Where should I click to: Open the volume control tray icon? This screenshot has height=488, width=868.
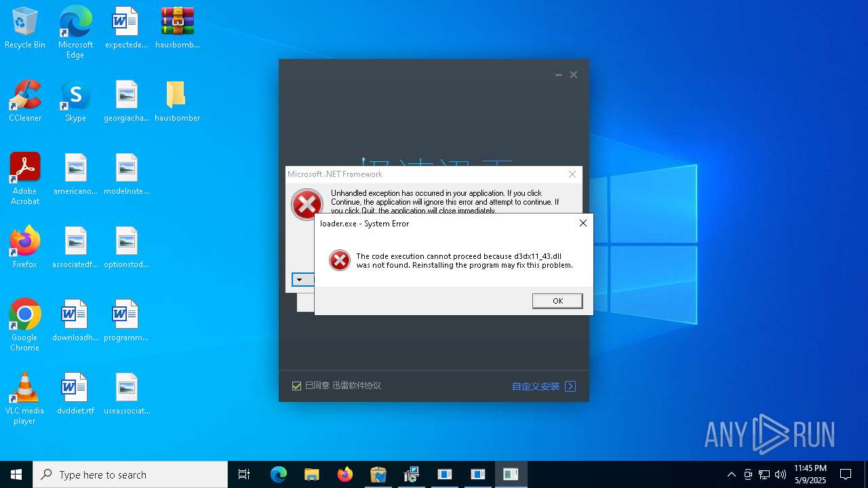[781, 474]
